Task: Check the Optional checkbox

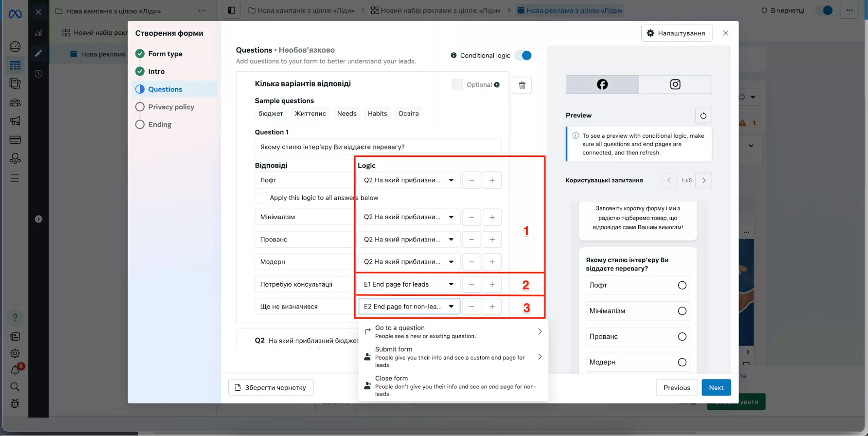Action: [457, 85]
